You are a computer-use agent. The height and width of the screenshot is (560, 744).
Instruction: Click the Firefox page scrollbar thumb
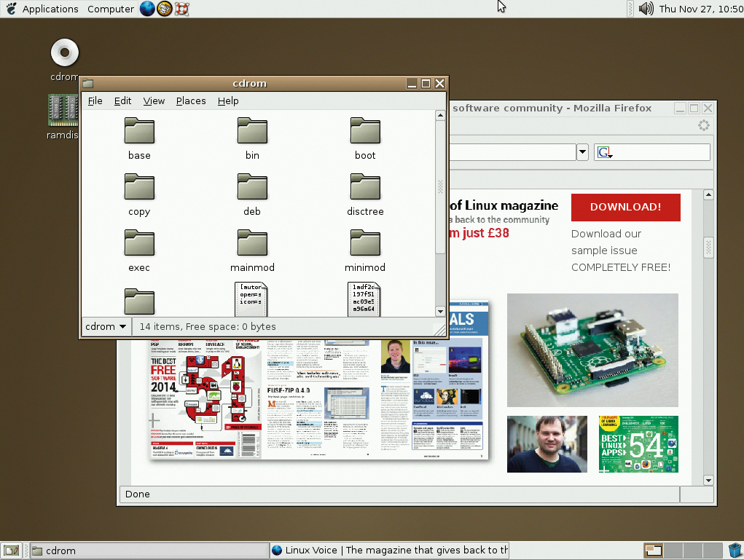[708, 247]
